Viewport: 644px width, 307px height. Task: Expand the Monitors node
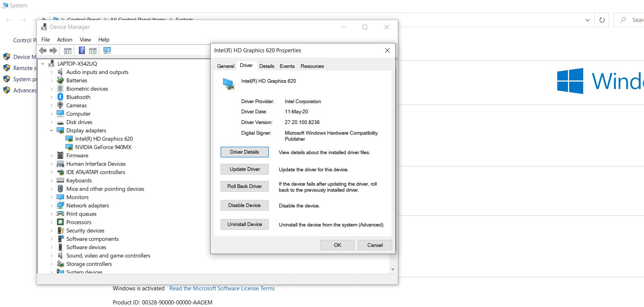point(52,197)
